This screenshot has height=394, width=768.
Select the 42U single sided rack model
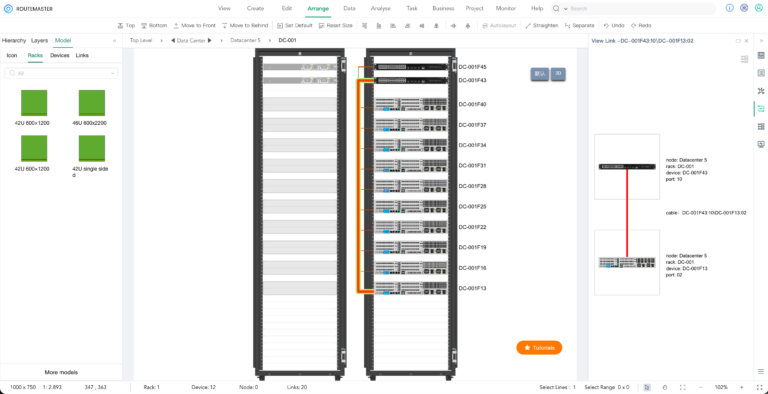(92, 156)
